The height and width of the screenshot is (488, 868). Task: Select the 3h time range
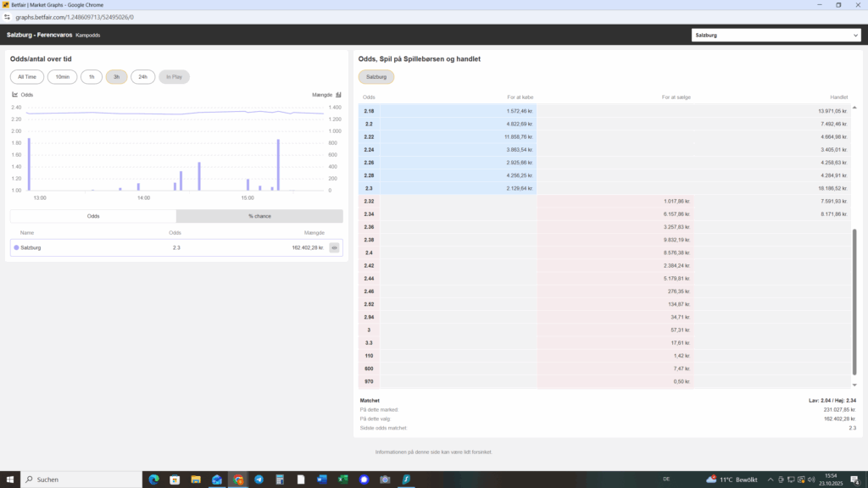pos(116,77)
